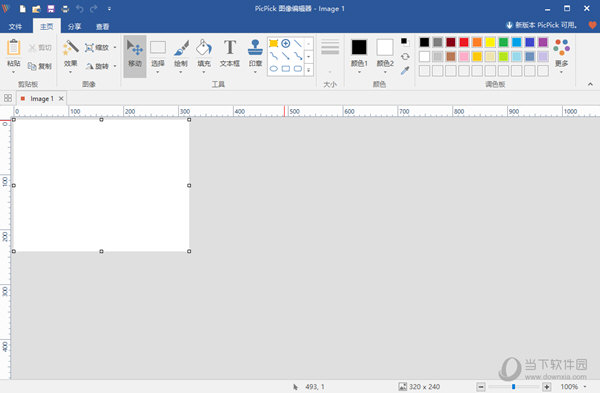Click the top-right canvas resize handle
The height and width of the screenshot is (393, 600).
coord(189,120)
